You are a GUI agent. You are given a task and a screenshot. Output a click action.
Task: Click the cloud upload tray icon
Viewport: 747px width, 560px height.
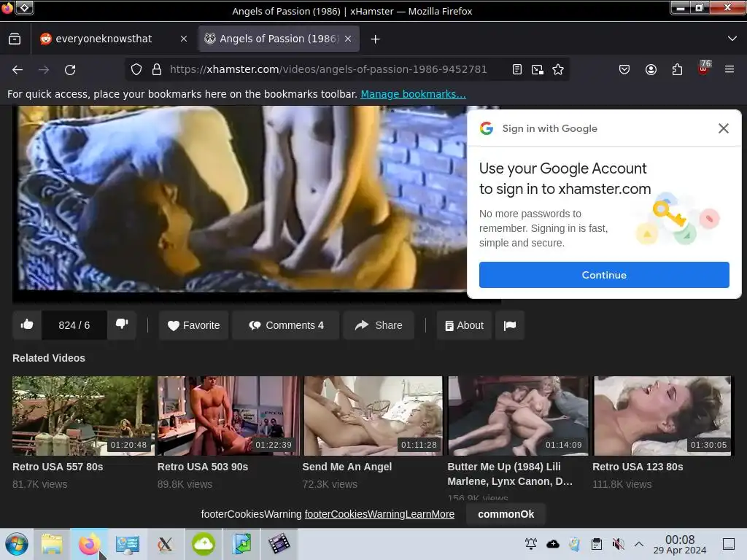[x=553, y=544]
